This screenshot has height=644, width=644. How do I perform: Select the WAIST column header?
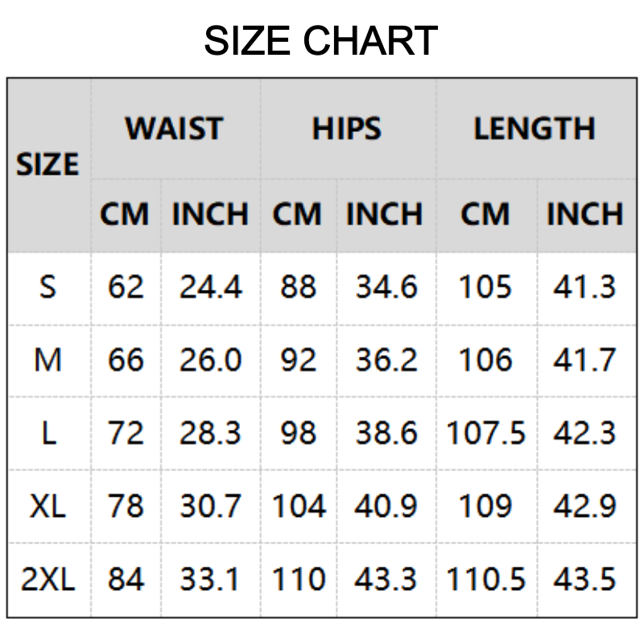[174, 129]
